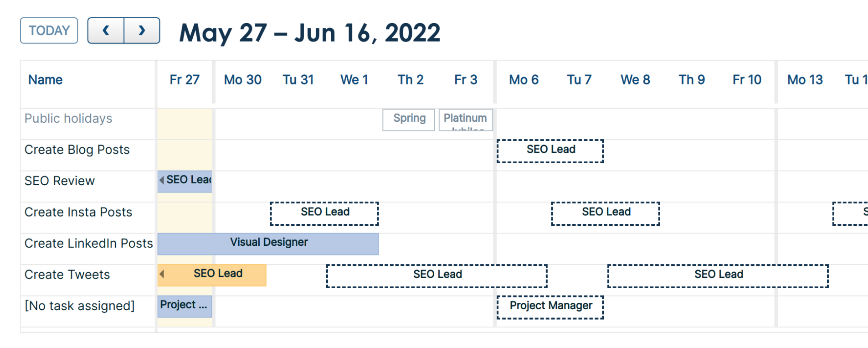The height and width of the screenshot is (348, 868).
Task: Click left-arrow on Create Tweets orange booking
Action: point(162,274)
